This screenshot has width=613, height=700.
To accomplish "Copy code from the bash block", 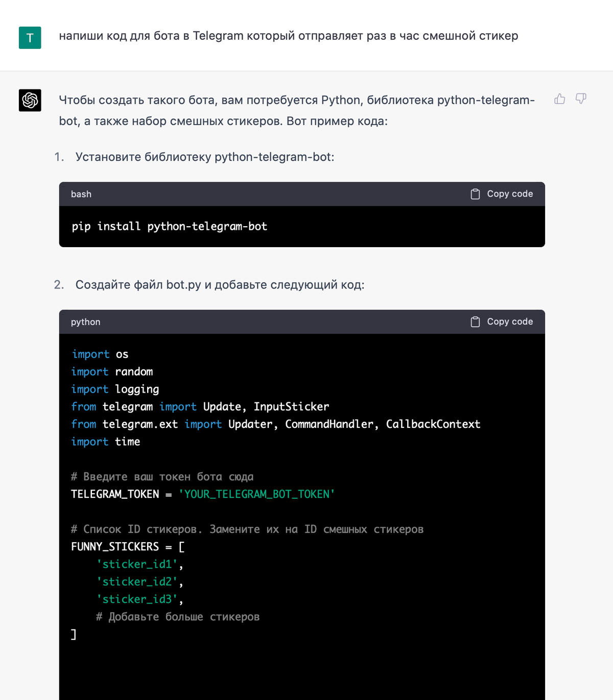I will click(x=502, y=194).
